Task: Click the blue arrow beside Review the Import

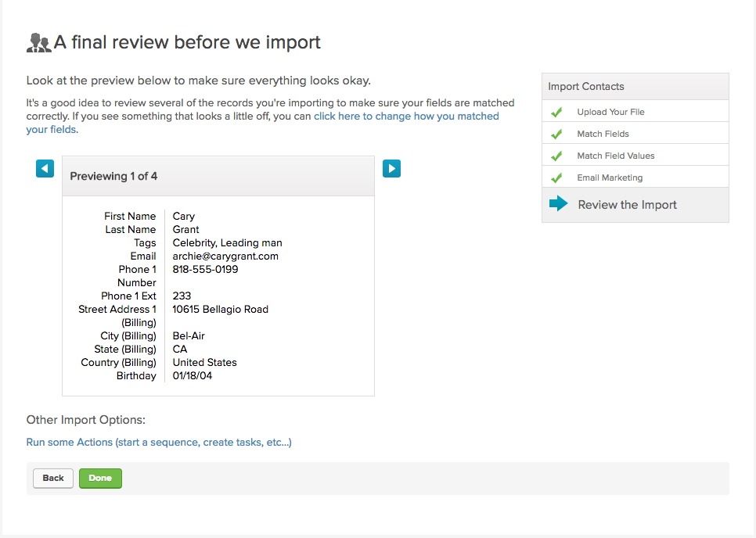Action: click(559, 203)
